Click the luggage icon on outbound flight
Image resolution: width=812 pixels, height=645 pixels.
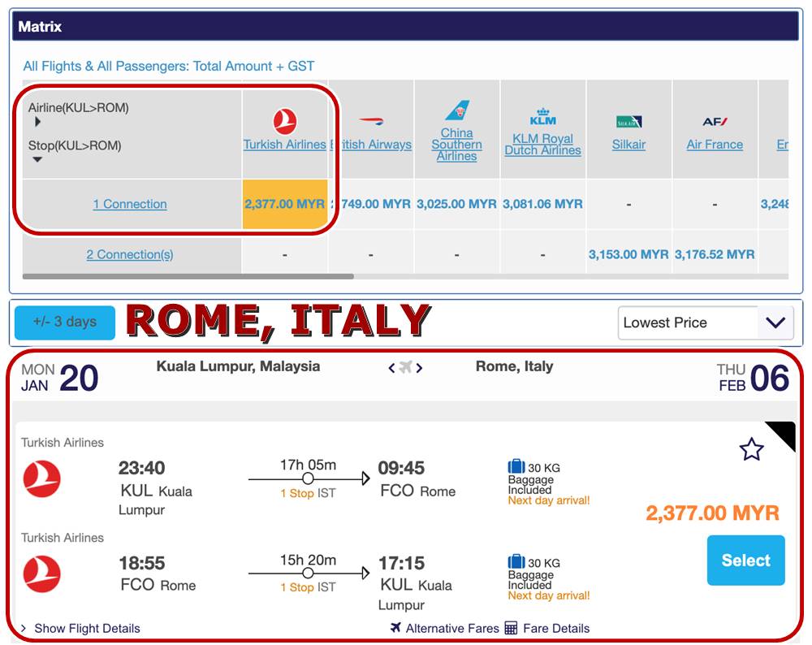pyautogui.click(x=516, y=466)
